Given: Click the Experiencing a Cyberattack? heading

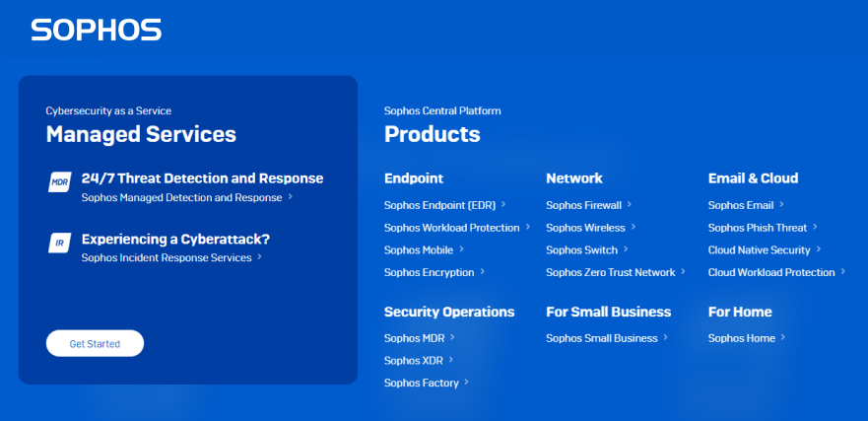Looking at the screenshot, I should pyautogui.click(x=175, y=240).
